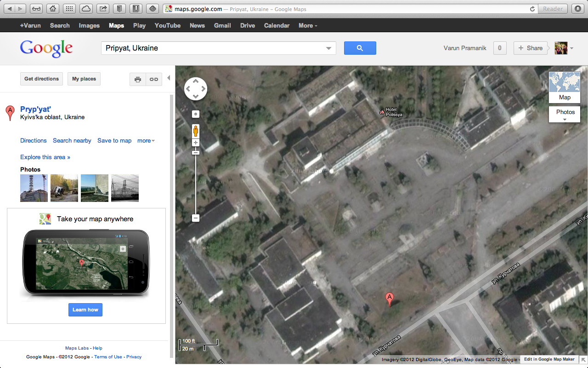Switch to Map view tile
588x368 pixels.
[565, 87]
